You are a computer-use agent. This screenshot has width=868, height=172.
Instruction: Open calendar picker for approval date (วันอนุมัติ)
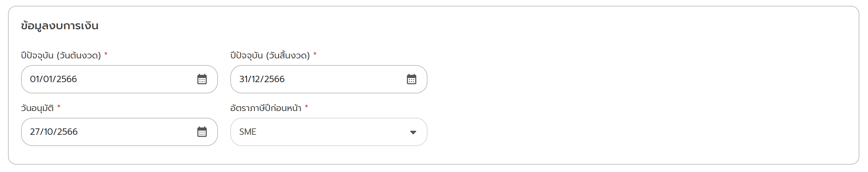click(x=202, y=132)
